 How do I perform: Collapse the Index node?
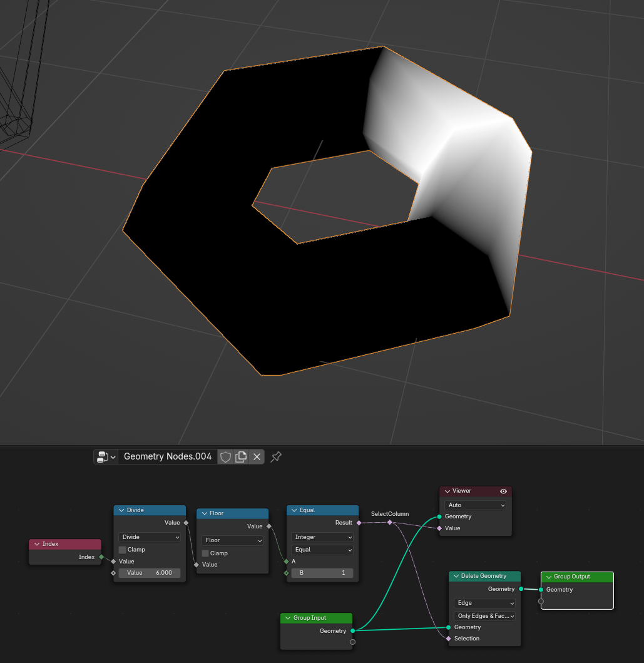click(x=37, y=544)
